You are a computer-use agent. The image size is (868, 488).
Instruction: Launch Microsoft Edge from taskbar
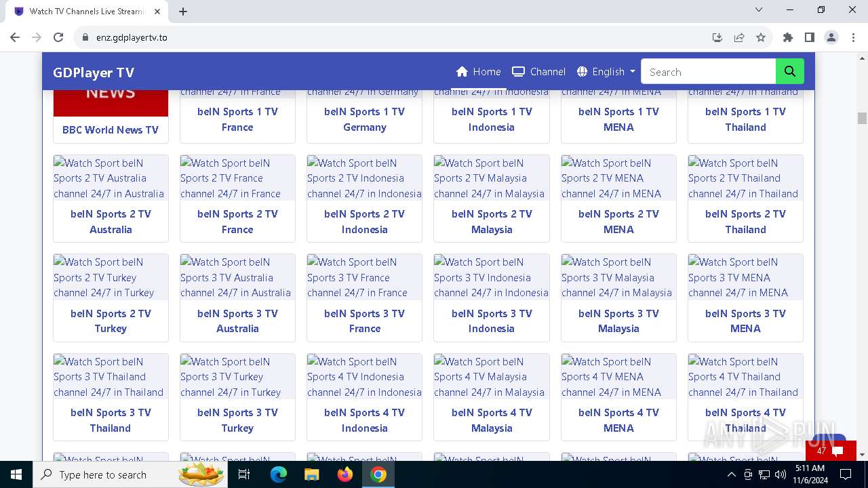[279, 474]
